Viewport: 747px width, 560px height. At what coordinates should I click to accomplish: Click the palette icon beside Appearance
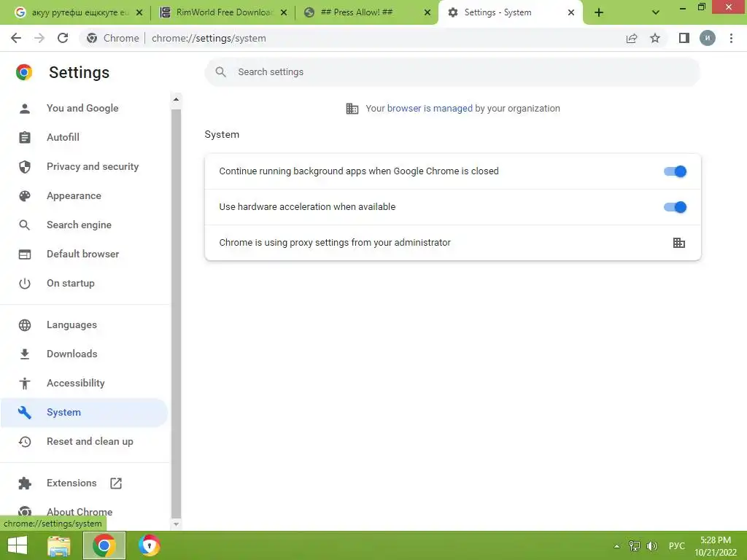pyautogui.click(x=25, y=195)
